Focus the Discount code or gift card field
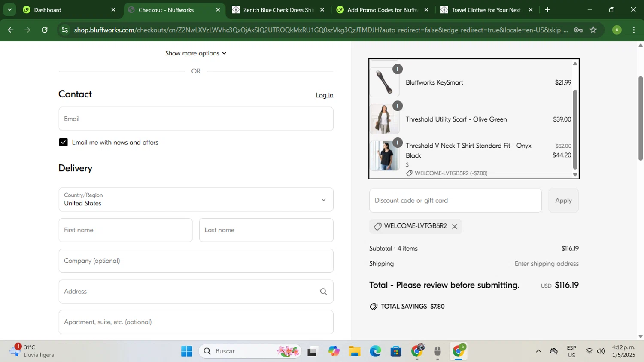Screen dimensions: 644x362 tap(455, 201)
